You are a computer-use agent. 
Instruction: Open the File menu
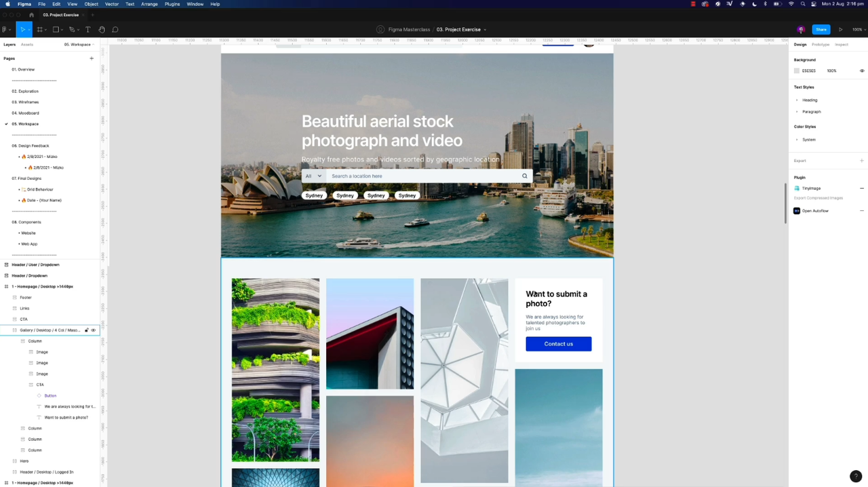41,4
